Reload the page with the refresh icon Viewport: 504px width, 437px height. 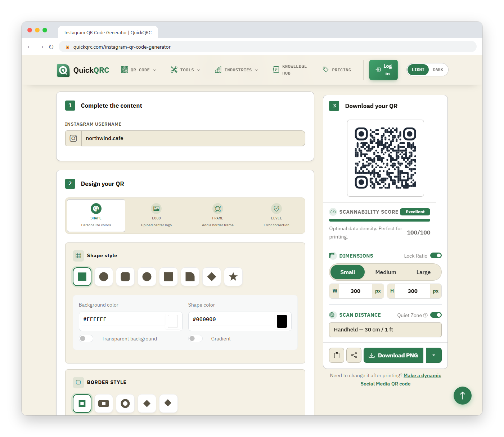(51, 47)
